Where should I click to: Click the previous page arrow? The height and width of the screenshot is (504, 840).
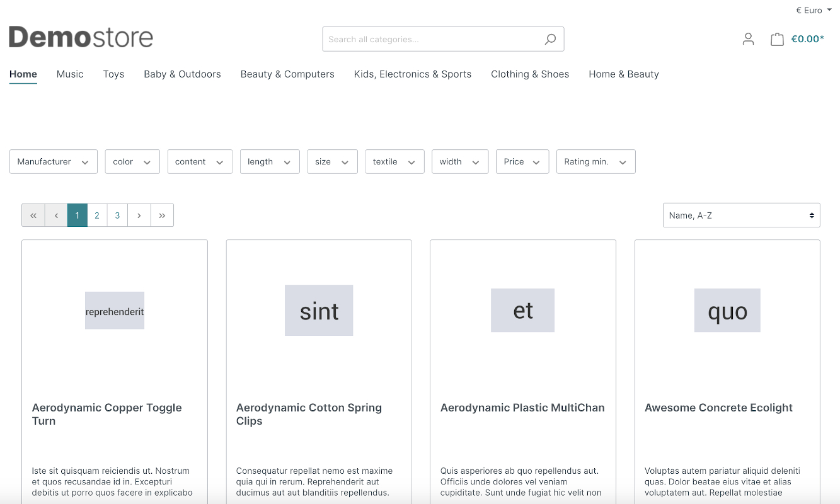point(56,215)
